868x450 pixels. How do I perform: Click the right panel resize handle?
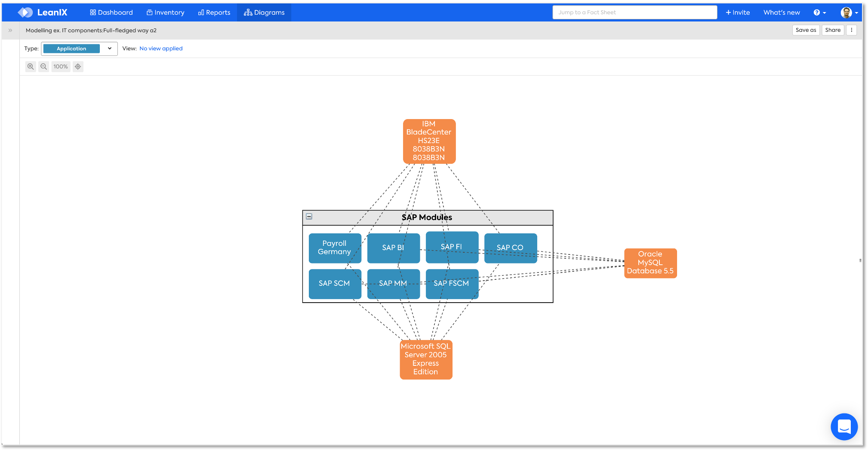[x=860, y=260]
